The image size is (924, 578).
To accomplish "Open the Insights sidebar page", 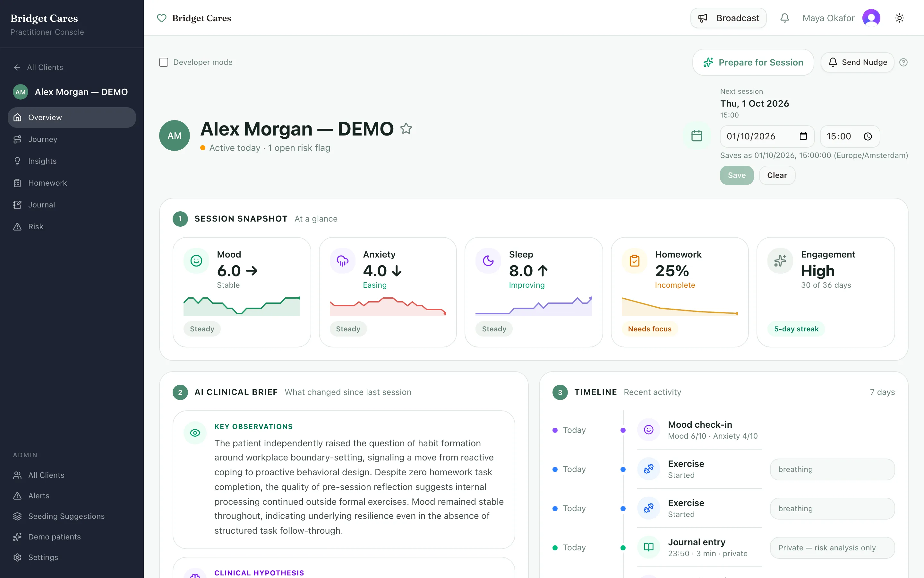I will click(x=72, y=161).
